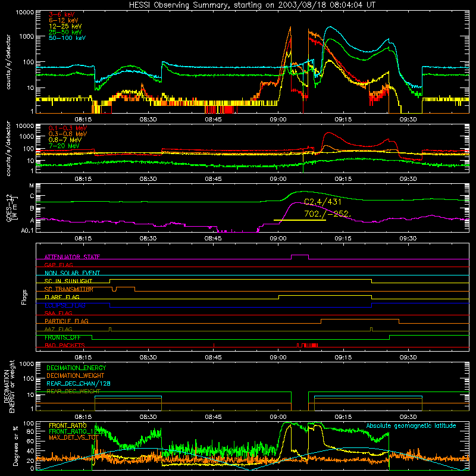Select the ATTENUATOR_STATE flag label
Viewport: 476px width, 476px height.
pyautogui.click(x=72, y=257)
